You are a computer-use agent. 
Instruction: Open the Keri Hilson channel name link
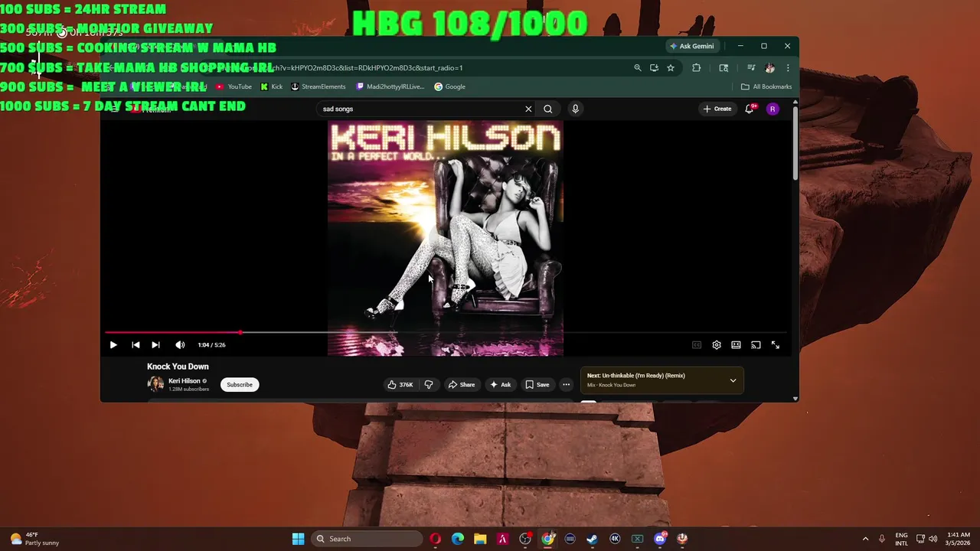point(185,381)
